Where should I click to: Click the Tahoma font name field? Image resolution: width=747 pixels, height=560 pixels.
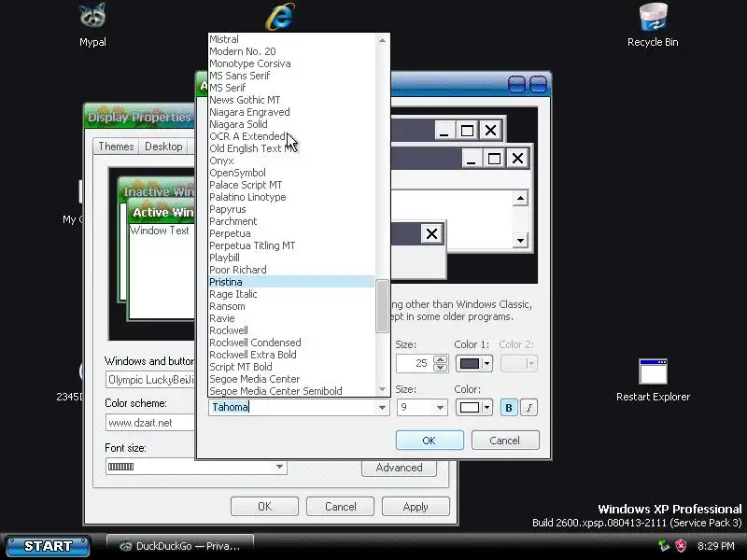tap(292, 408)
